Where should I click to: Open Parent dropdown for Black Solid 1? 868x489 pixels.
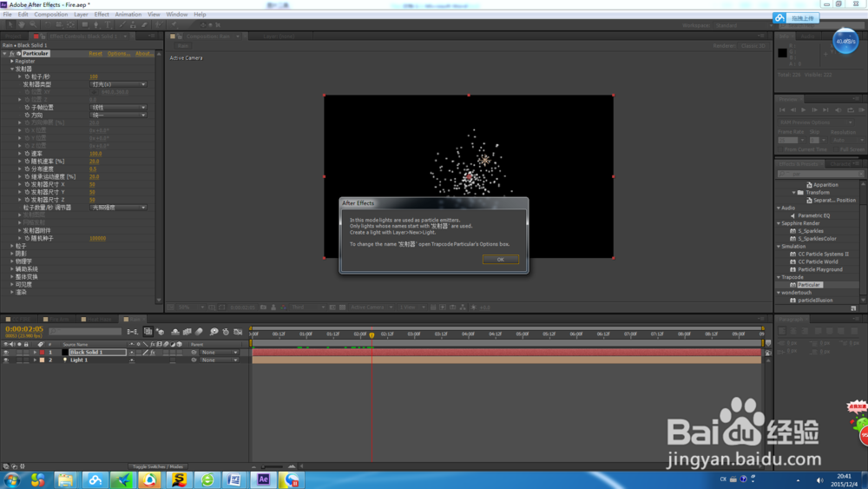point(220,353)
